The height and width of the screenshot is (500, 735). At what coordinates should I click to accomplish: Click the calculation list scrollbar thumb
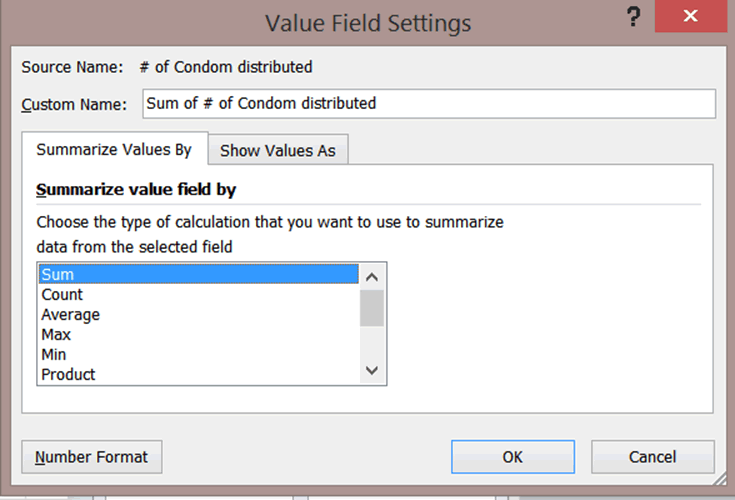point(372,308)
